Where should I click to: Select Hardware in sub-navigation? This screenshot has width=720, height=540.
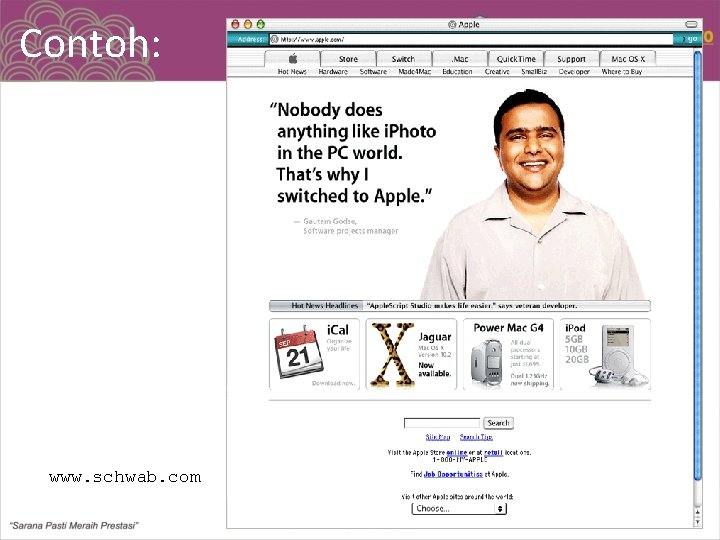[333, 72]
